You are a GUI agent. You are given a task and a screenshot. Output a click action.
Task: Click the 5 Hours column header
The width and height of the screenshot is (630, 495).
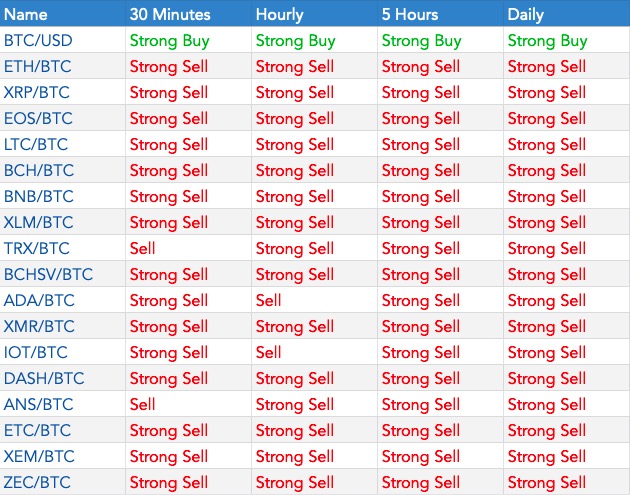click(412, 15)
